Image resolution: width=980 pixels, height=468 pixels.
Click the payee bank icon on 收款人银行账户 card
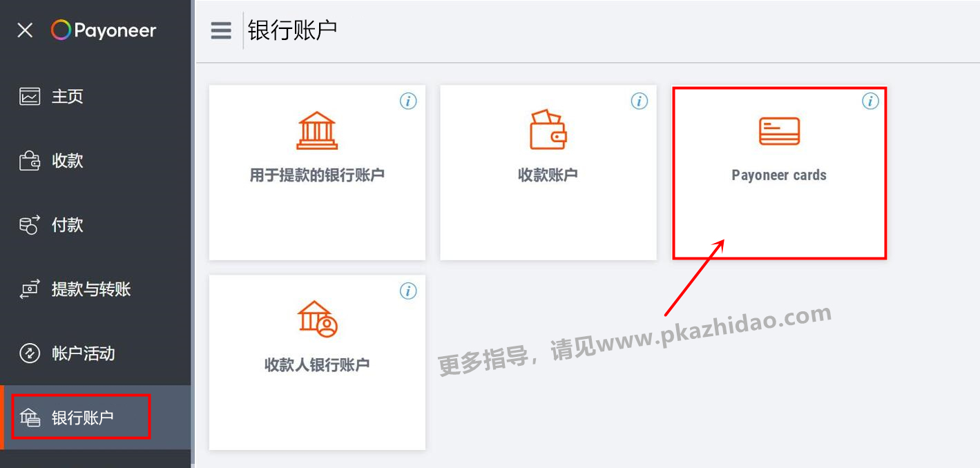pyautogui.click(x=317, y=319)
